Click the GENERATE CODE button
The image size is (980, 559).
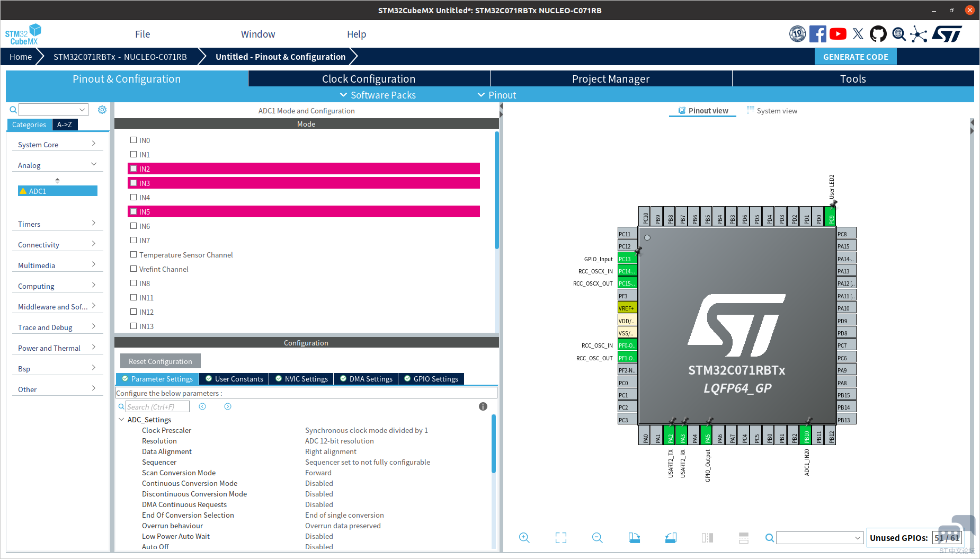coord(856,57)
